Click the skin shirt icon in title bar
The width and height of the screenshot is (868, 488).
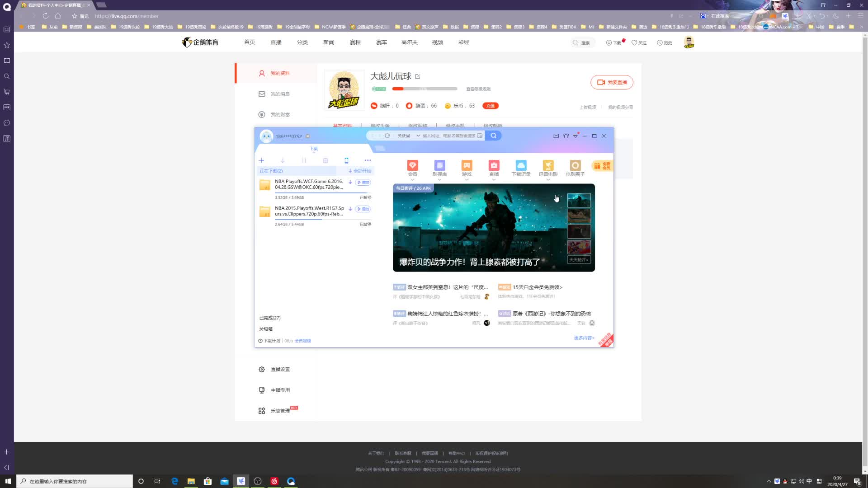point(566,136)
